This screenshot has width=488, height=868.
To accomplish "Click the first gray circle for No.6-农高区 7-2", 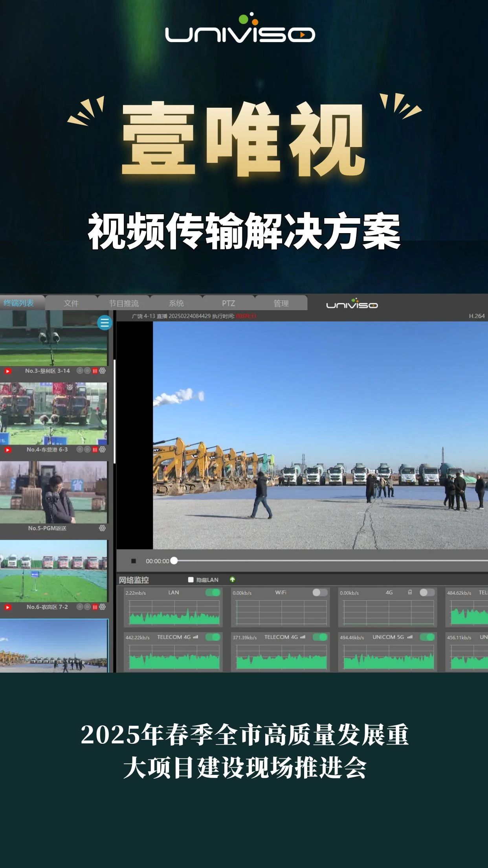I will point(80,607).
